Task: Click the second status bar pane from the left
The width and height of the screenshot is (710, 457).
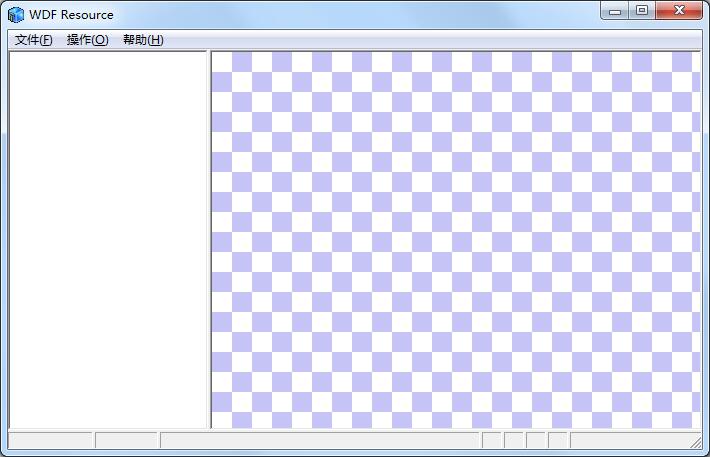Action: point(127,441)
